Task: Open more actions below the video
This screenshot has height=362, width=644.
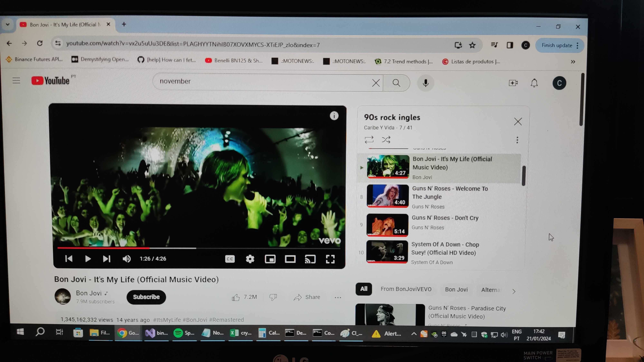Action: point(338,297)
